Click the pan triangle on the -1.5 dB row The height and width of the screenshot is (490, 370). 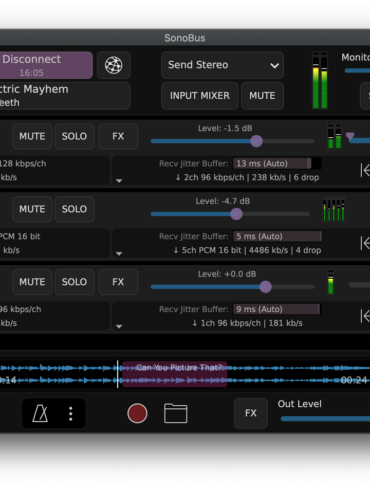coord(350,136)
